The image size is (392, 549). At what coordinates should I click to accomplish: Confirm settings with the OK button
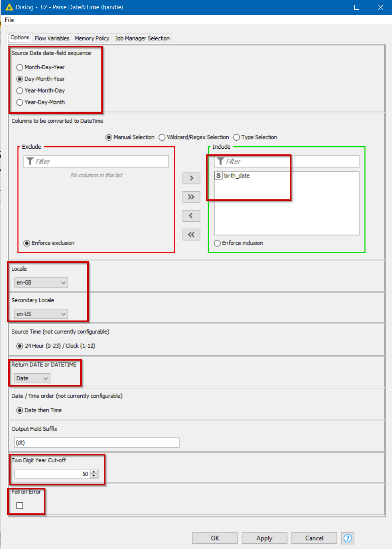[x=215, y=538]
